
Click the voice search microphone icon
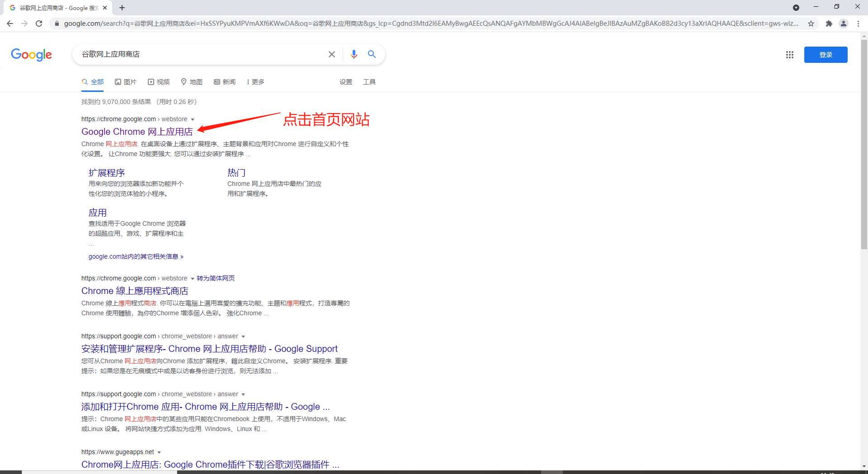354,54
